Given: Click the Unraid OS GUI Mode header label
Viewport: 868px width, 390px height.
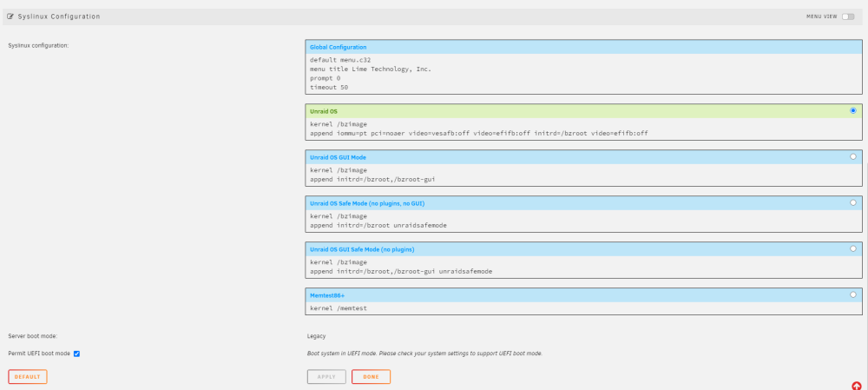Looking at the screenshot, I should [x=338, y=157].
